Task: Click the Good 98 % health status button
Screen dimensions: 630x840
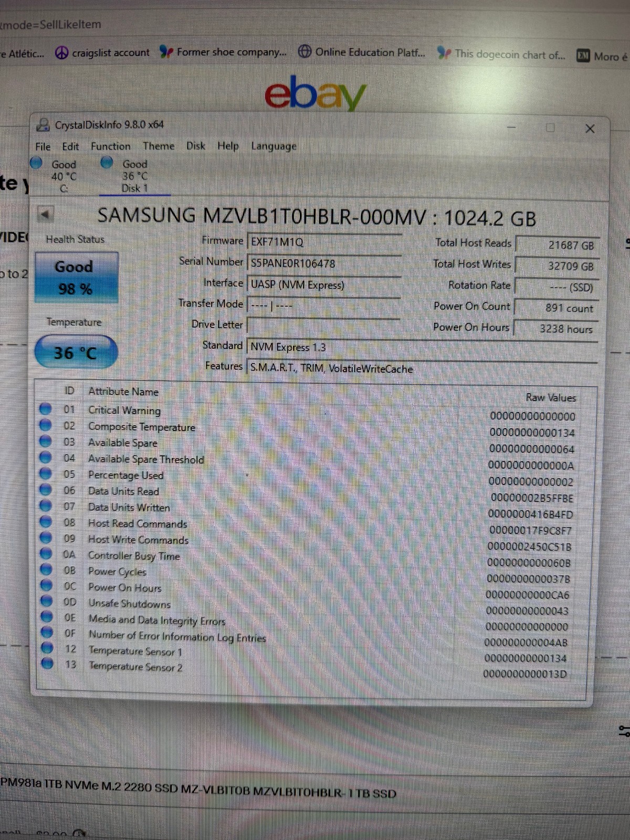Action: (x=76, y=278)
